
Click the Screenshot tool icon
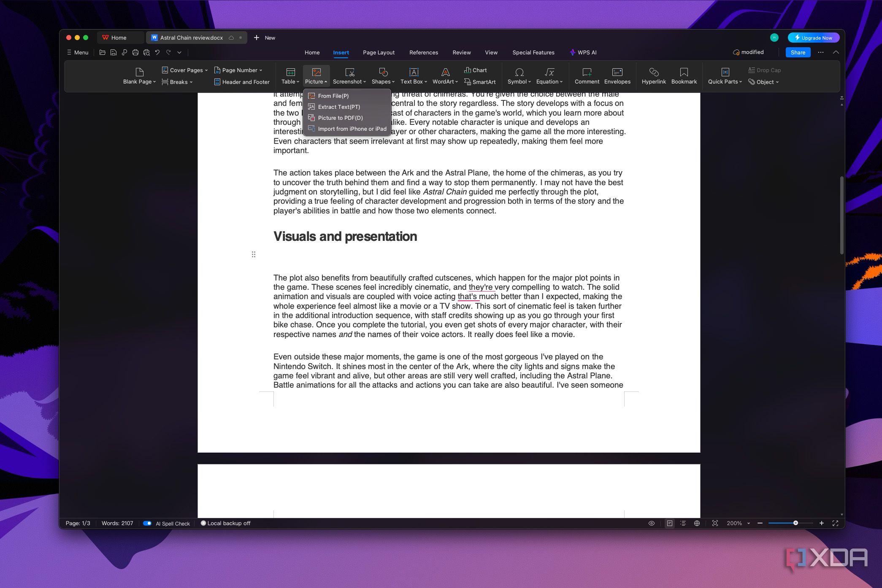point(349,72)
